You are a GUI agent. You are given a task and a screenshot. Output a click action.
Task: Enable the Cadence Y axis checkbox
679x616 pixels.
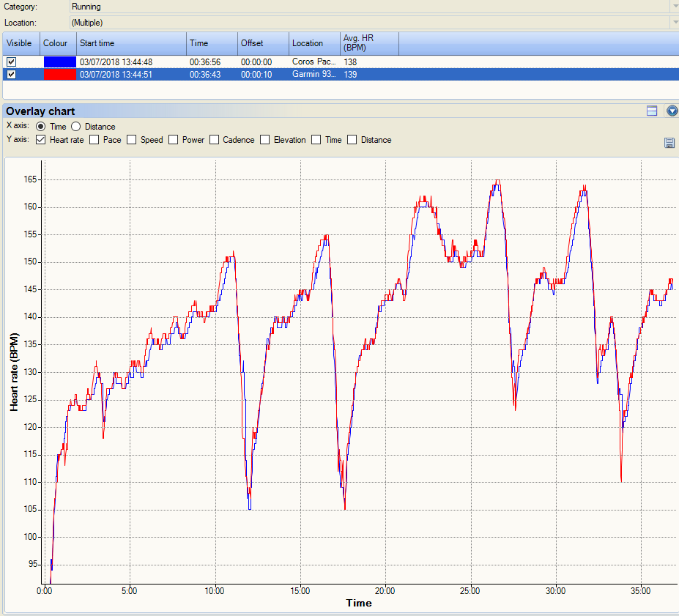214,139
